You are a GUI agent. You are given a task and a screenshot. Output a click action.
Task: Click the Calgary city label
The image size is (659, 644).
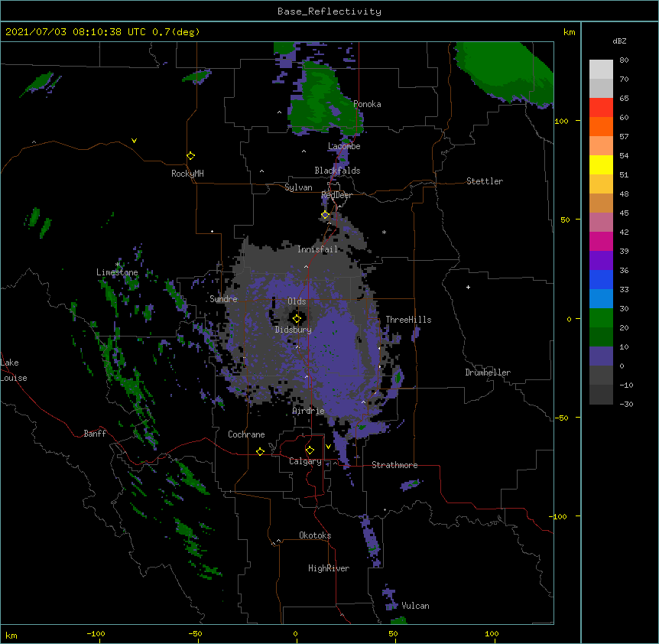[305, 461]
